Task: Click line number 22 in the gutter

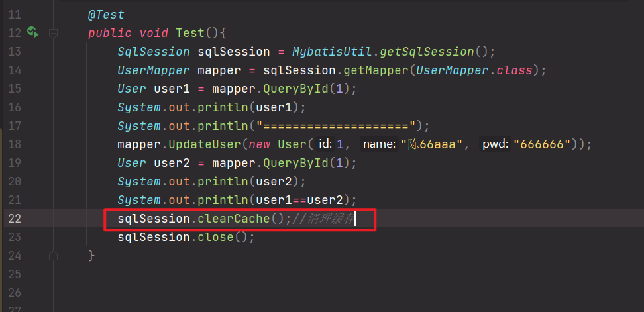Action: [15, 219]
